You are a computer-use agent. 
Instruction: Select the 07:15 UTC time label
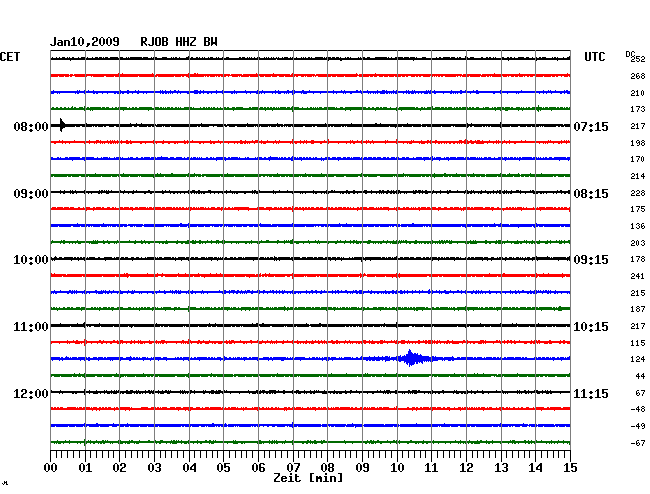(591, 126)
